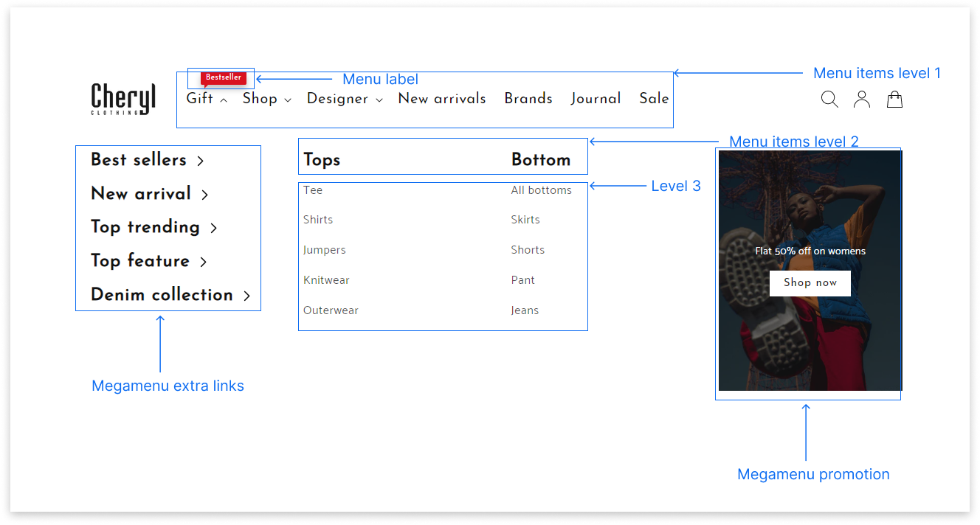
Task: Go to Sale in navigation
Action: click(654, 99)
